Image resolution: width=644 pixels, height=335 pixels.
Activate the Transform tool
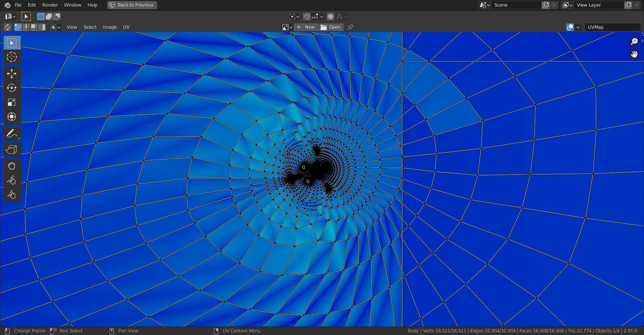12,116
